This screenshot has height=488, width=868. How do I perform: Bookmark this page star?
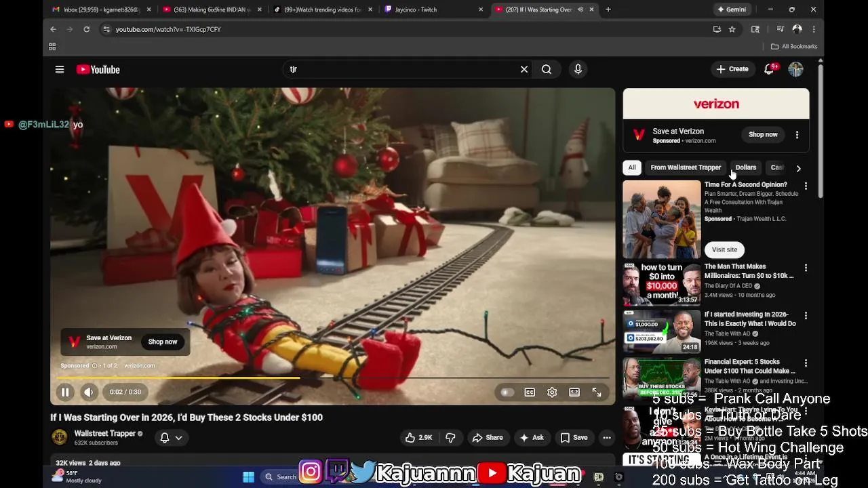point(732,29)
